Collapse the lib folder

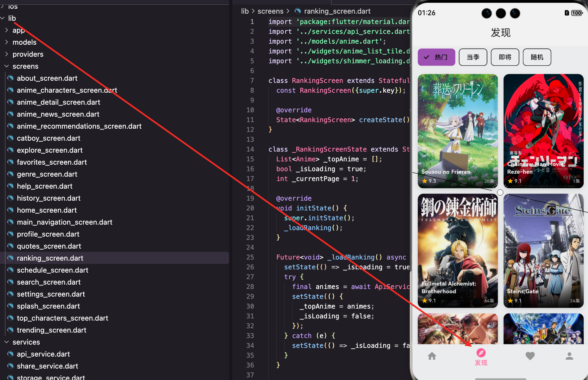coord(3,18)
